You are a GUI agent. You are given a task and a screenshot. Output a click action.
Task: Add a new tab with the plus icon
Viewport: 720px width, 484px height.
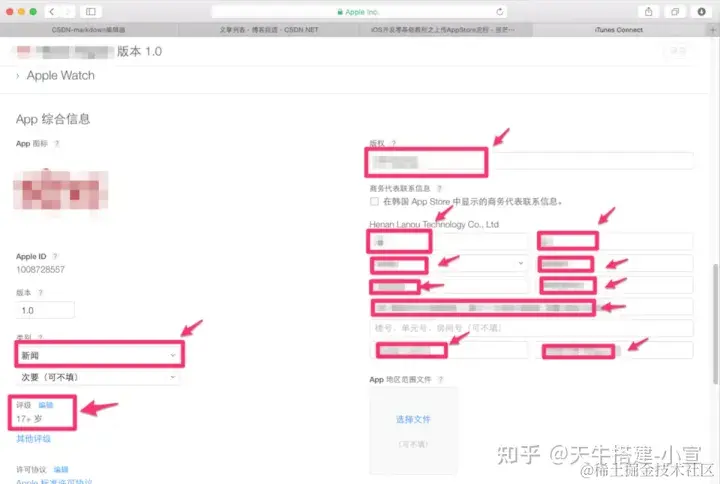pos(713,30)
